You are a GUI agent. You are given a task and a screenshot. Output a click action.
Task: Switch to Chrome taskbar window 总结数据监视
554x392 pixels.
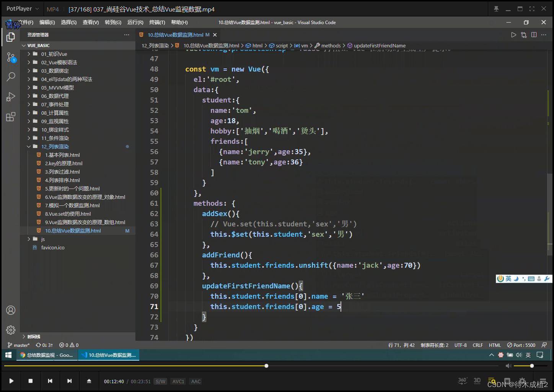coord(47,355)
